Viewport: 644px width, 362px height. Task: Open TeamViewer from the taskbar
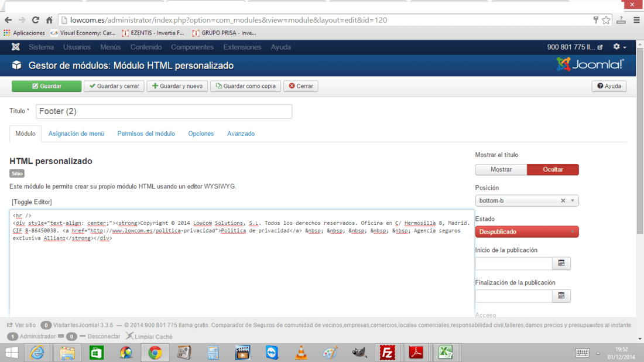pyautogui.click(x=272, y=353)
